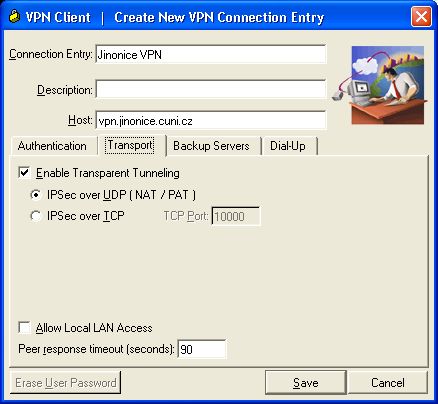Screen dimensions: 438x404
Task: Cancel the new connection entry
Action: coord(388,382)
